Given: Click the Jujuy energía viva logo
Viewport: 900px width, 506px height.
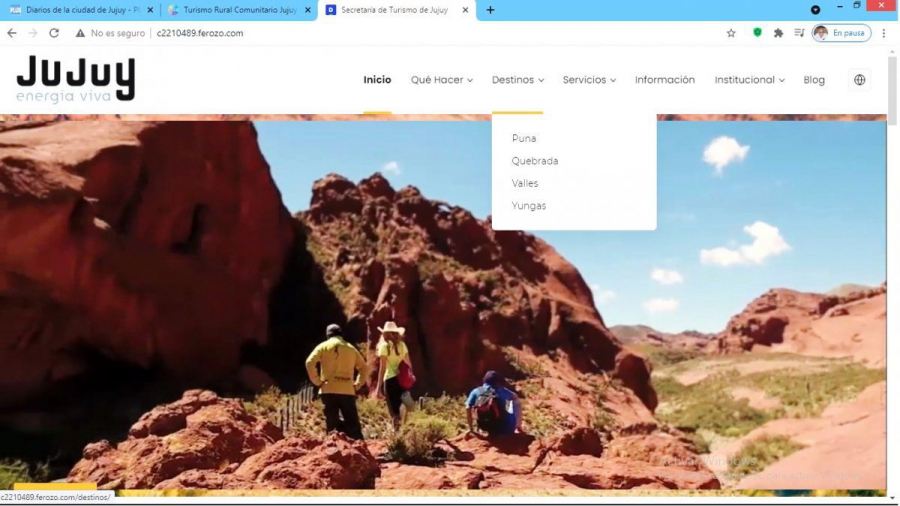Looking at the screenshot, I should pos(76,79).
